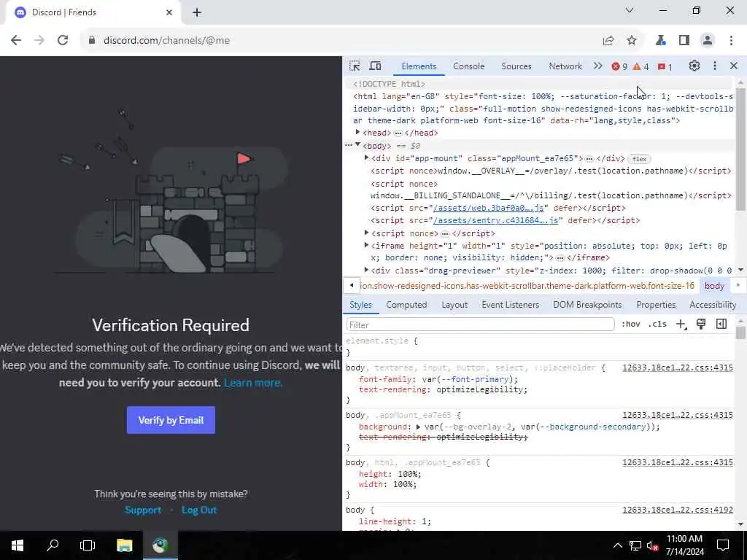Expand the background property value triangle
747x560 pixels.
pyautogui.click(x=418, y=427)
